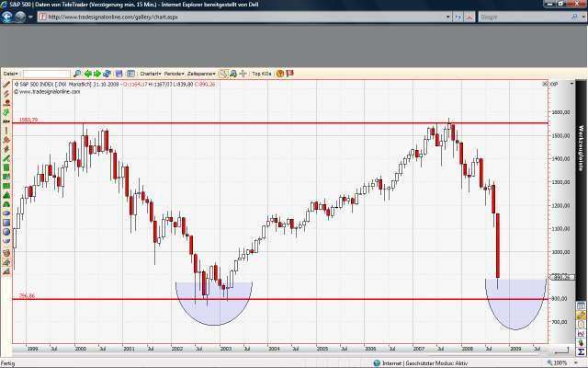Screen dimensions: 588x368
Task: Click the magnifier search icon beside symbol field
Action: pyautogui.click(x=77, y=74)
